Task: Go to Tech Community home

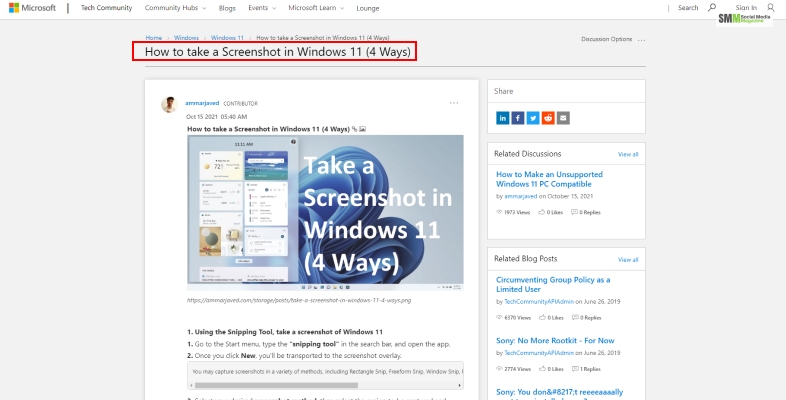Action: click(107, 8)
